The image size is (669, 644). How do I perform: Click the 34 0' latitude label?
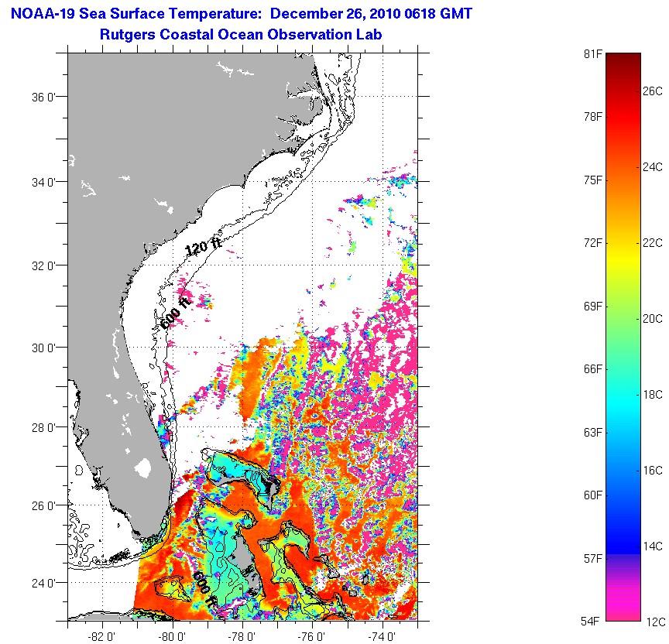coord(43,182)
